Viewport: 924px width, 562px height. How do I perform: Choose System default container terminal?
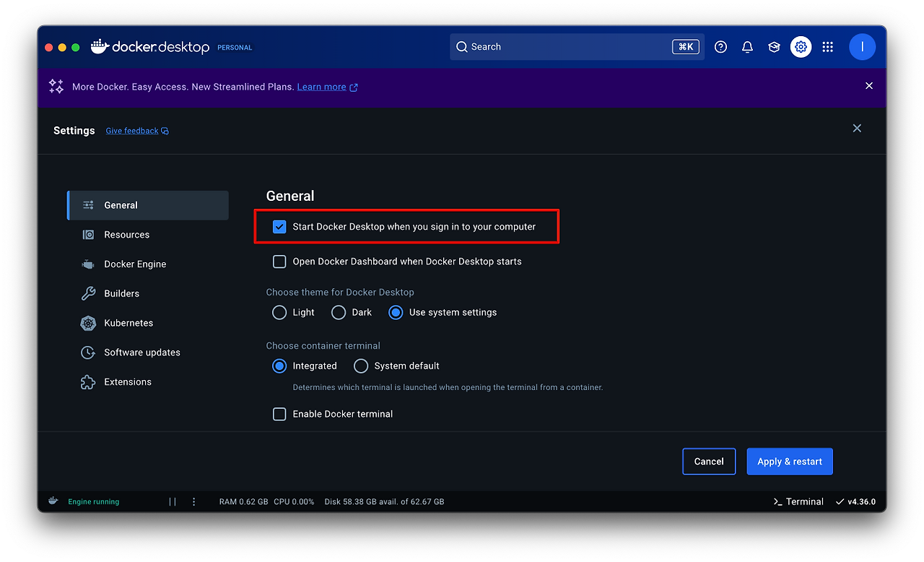(361, 366)
